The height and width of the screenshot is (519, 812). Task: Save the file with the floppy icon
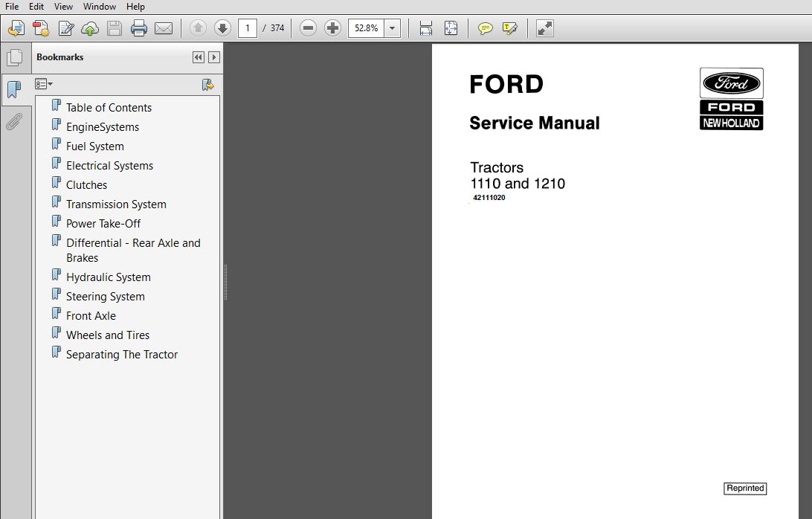[x=115, y=28]
